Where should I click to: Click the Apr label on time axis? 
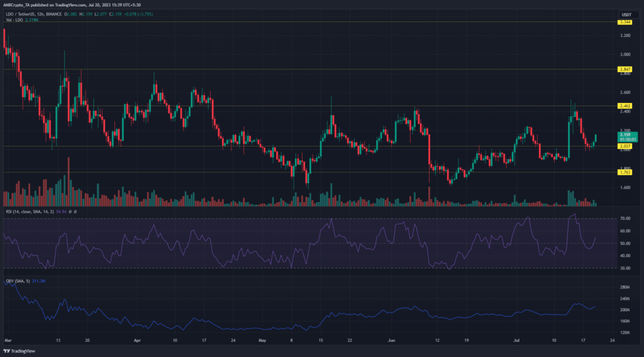[x=138, y=339]
